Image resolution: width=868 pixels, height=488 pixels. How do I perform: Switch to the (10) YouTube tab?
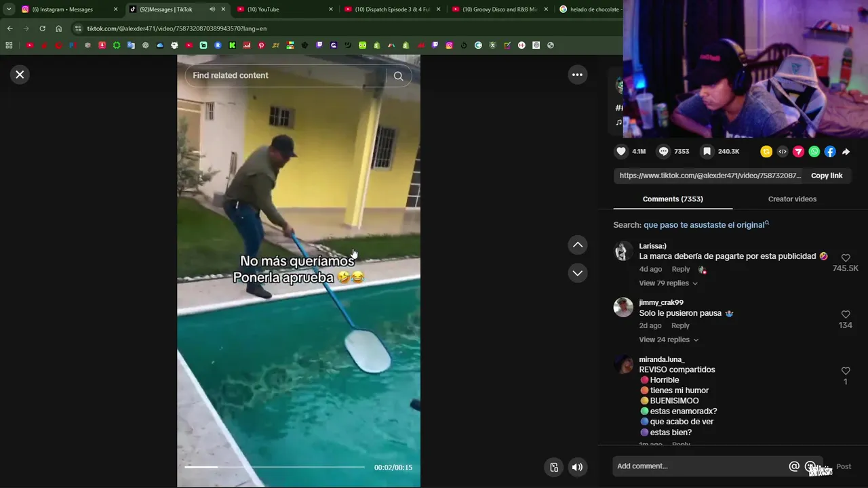(283, 9)
